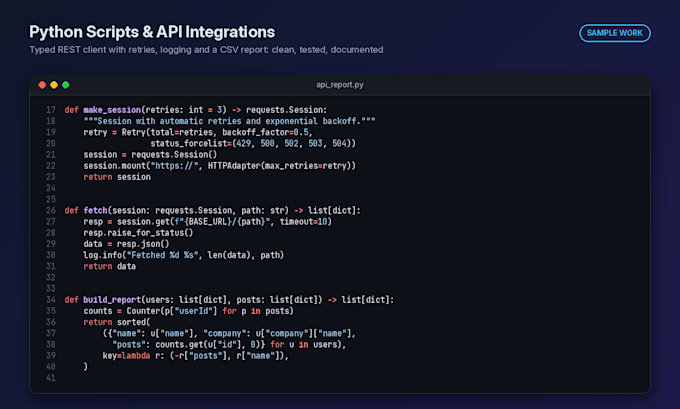Click Counter on line 35

pyautogui.click(x=143, y=311)
